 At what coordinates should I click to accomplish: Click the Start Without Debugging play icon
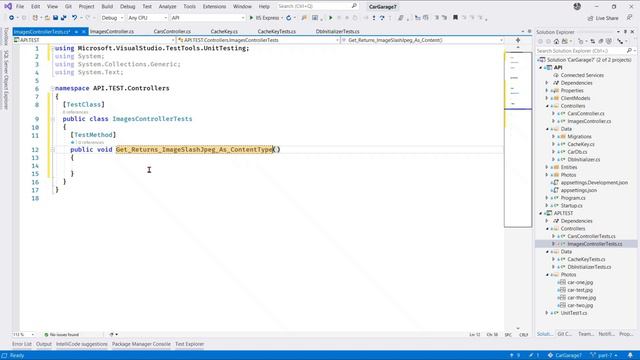pos(331,18)
